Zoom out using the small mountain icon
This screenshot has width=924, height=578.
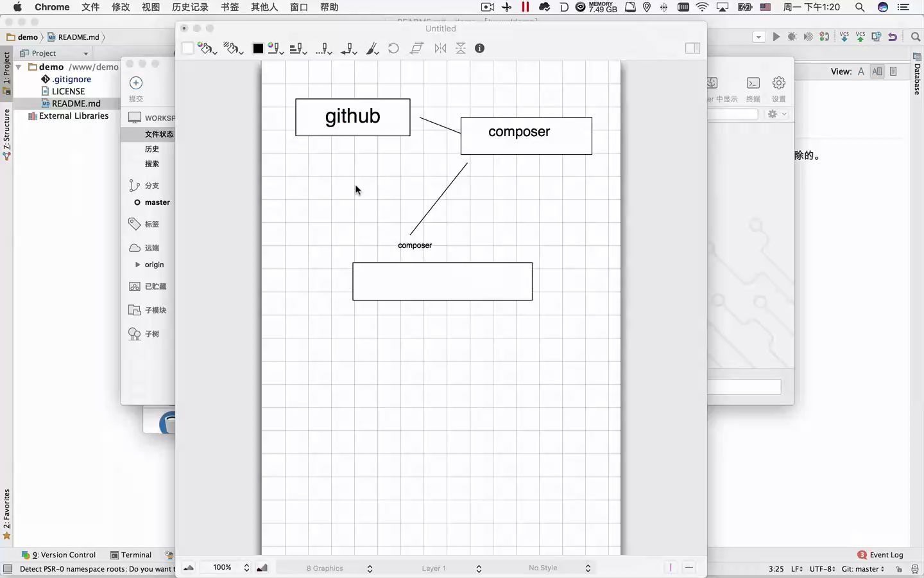[189, 568]
